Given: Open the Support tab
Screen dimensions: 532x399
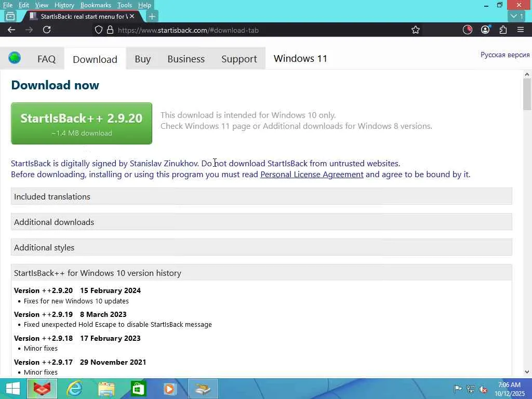Looking at the screenshot, I should point(239,59).
